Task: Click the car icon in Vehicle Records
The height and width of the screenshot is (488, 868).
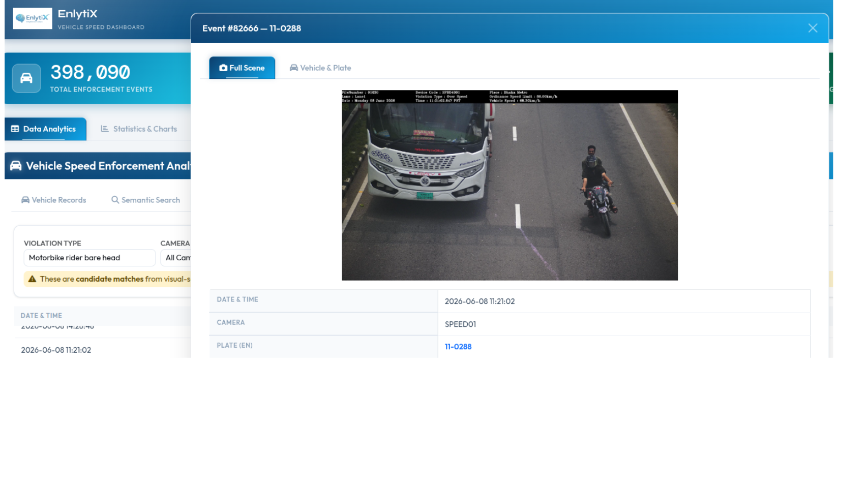Action: click(x=25, y=200)
